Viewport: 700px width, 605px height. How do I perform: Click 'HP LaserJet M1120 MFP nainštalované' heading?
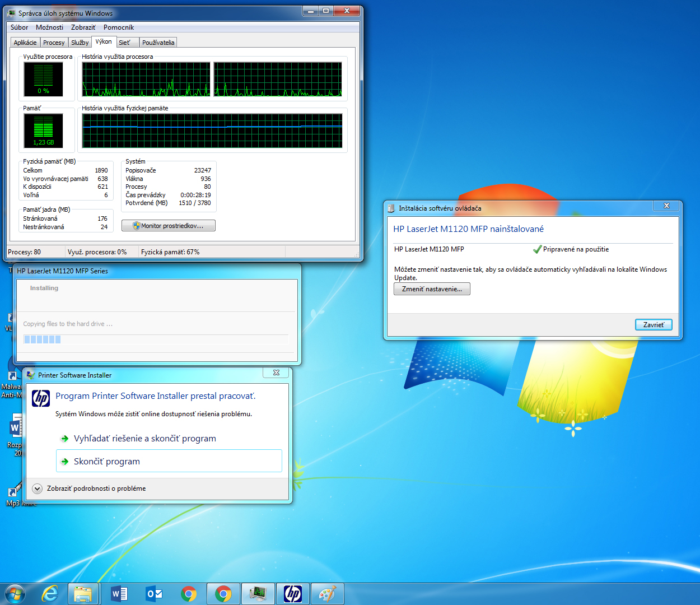pyautogui.click(x=468, y=229)
